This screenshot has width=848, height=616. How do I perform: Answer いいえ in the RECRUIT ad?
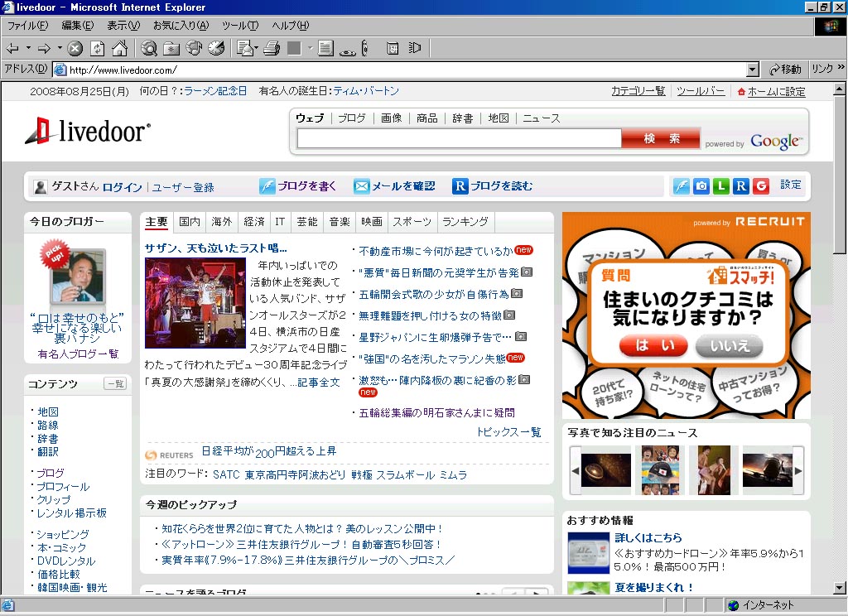coord(730,345)
